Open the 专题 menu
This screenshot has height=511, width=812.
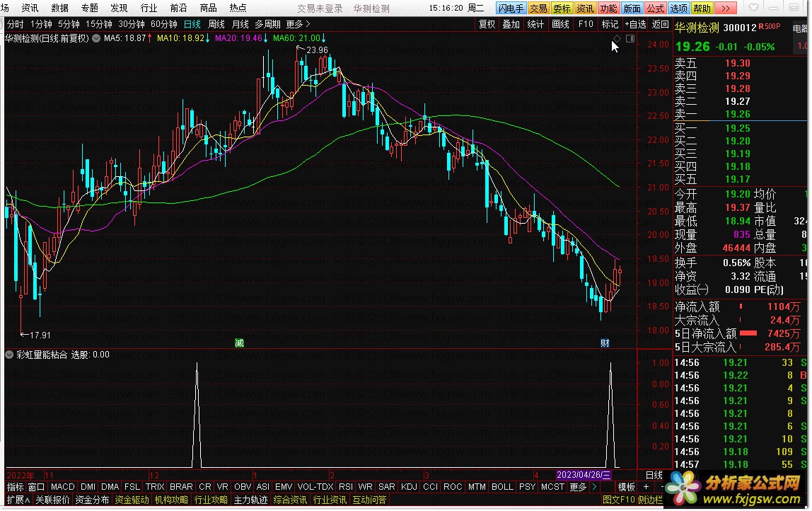(x=89, y=8)
